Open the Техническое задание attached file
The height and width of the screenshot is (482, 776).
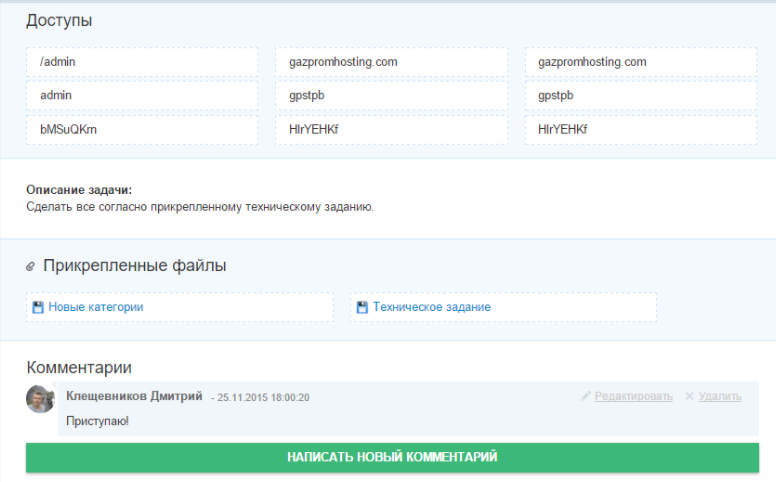click(432, 307)
